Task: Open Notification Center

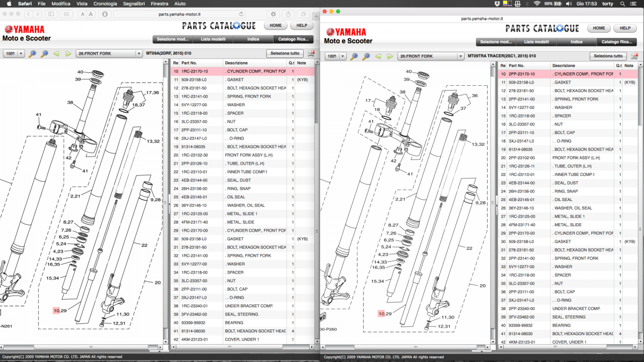Action: (634, 4)
